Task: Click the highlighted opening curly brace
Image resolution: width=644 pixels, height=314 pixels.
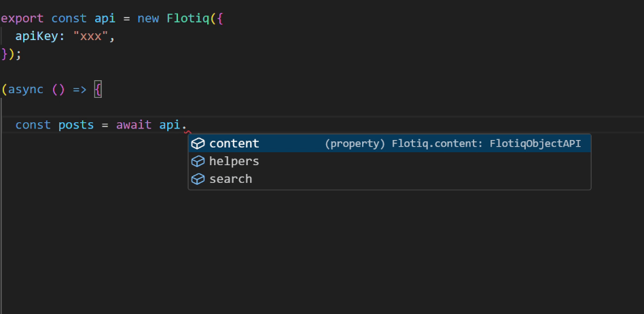Action: pos(98,89)
